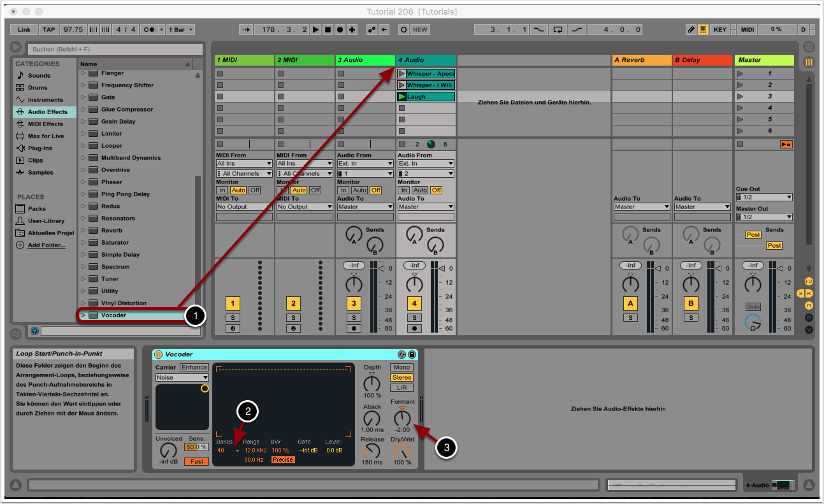Viewport: 824px width, 504px height.
Task: Toggle the Loop switch in transport
Action: point(558,30)
